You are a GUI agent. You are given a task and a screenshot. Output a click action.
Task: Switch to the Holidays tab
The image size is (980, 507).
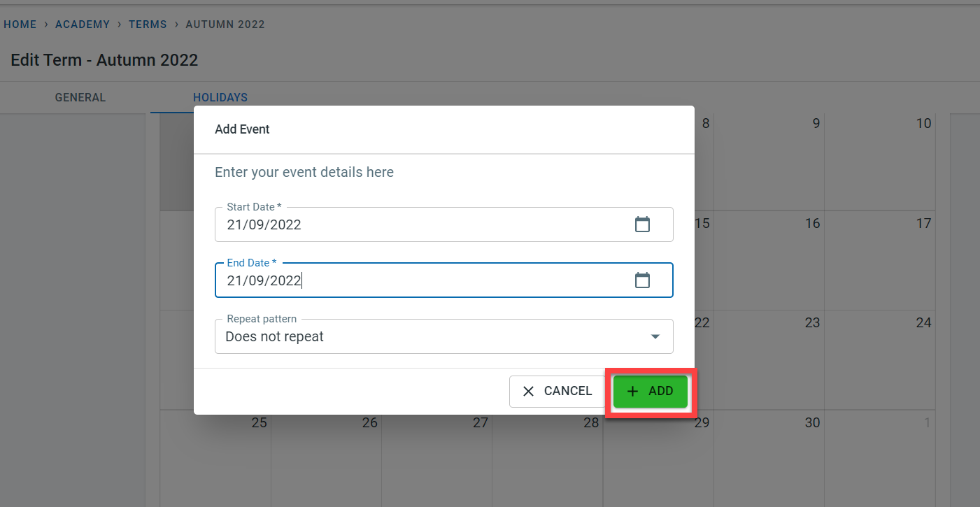point(220,98)
